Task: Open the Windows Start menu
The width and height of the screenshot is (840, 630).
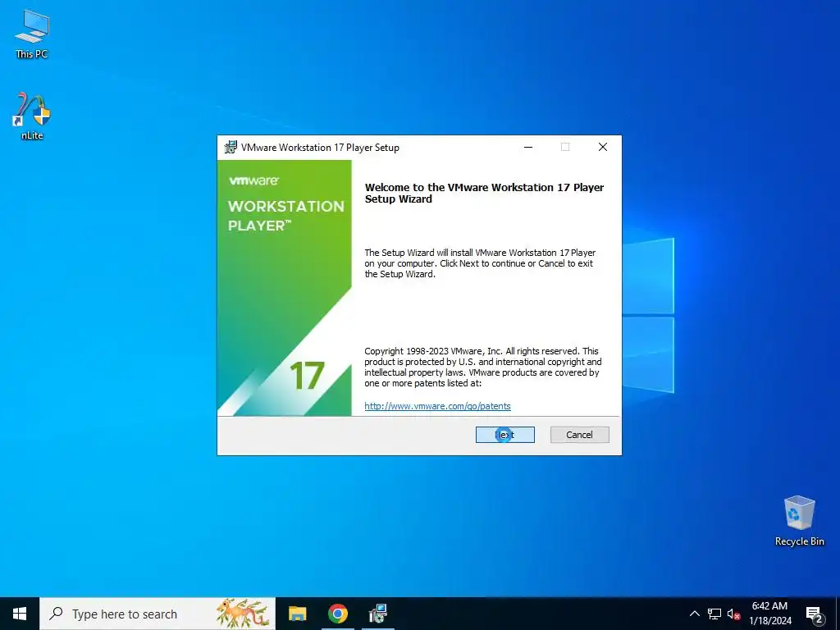Action: point(20,614)
